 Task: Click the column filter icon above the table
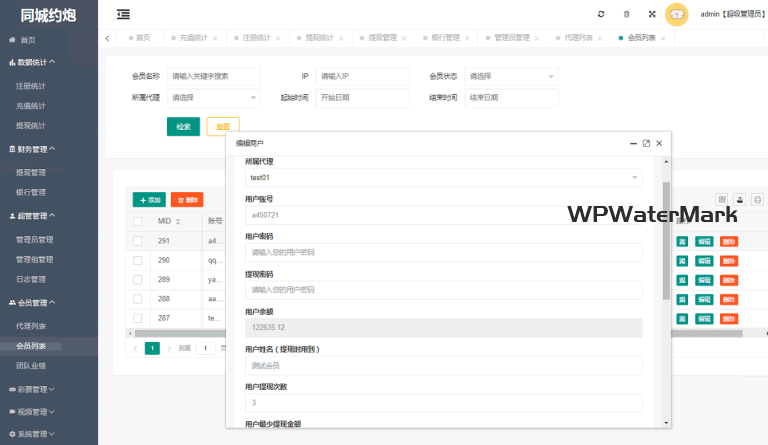pos(722,199)
